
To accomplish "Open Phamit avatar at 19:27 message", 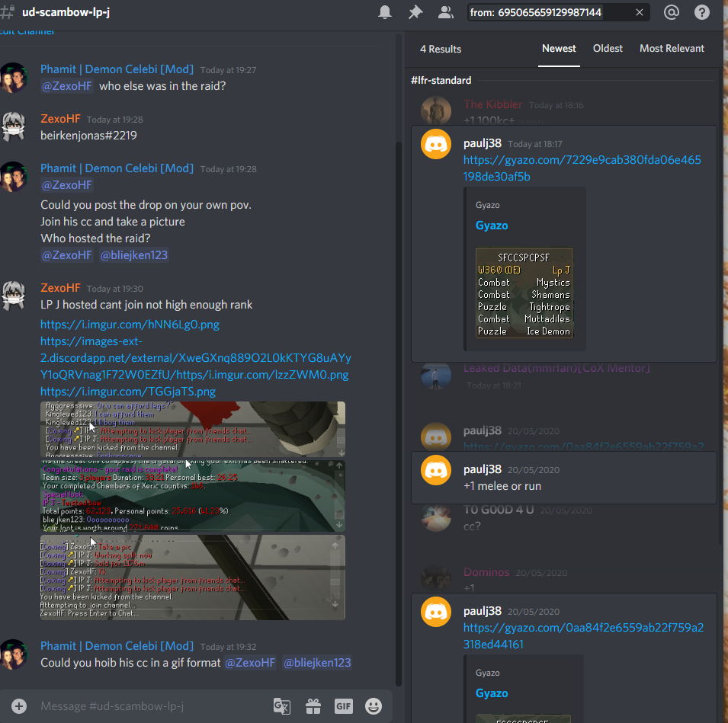I will [14, 77].
